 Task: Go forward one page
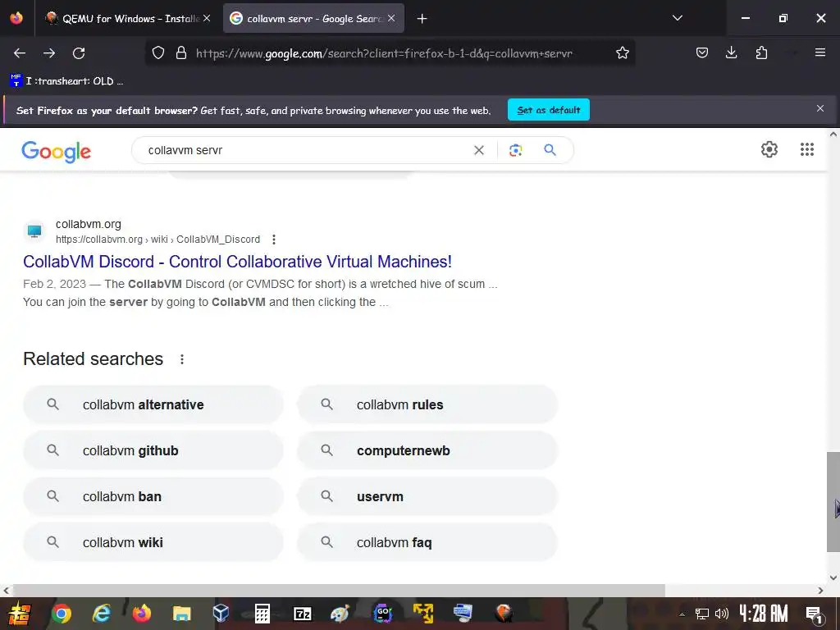49,53
